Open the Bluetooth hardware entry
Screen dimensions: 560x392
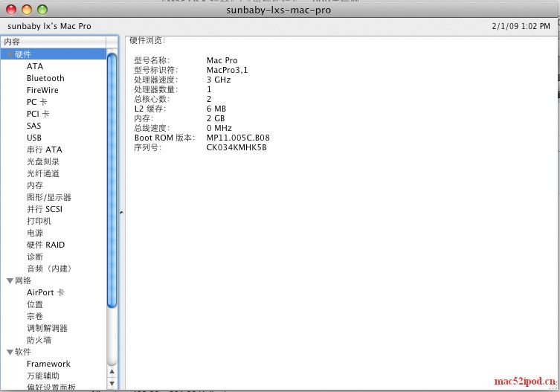[45, 78]
